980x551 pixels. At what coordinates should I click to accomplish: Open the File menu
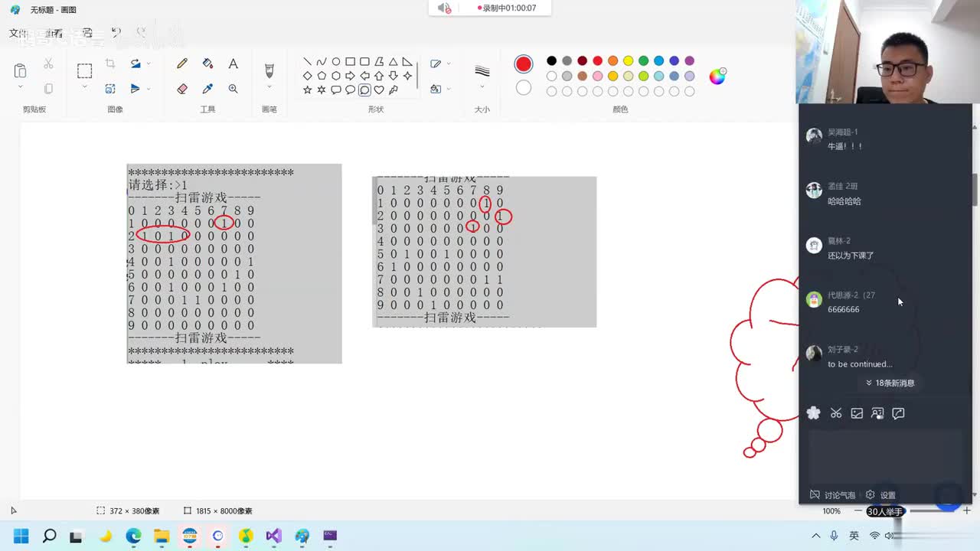coord(18,33)
